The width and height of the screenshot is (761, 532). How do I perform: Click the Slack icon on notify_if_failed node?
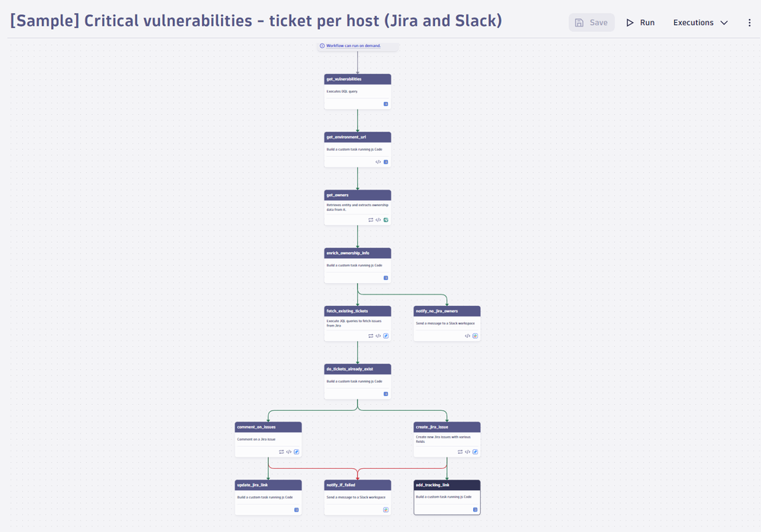point(386,510)
